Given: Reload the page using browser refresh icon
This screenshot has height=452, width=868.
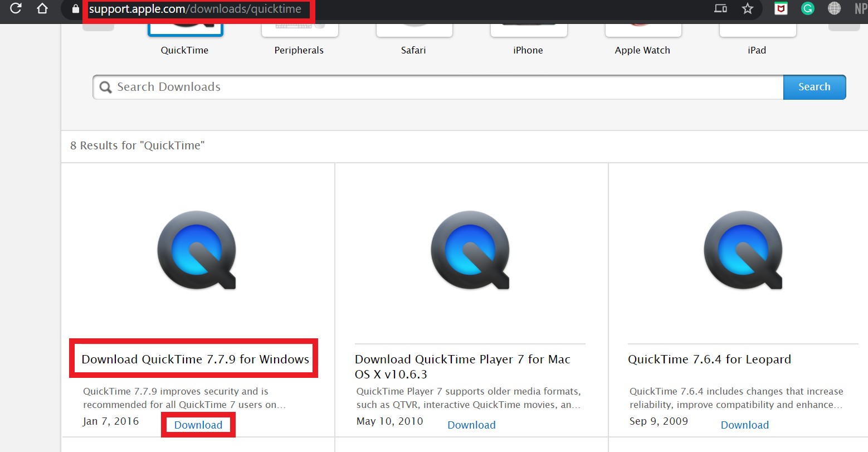Looking at the screenshot, I should click(x=16, y=8).
